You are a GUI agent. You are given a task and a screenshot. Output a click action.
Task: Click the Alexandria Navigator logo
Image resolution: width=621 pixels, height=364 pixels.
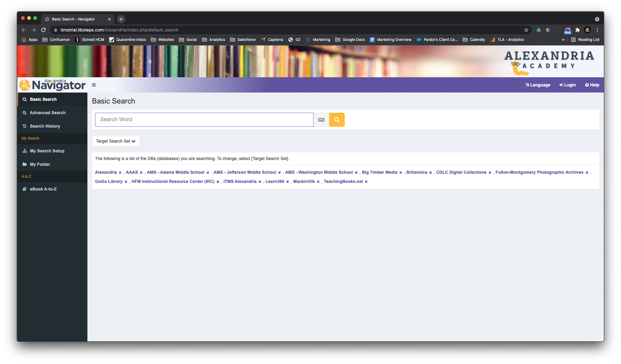pyautogui.click(x=52, y=85)
